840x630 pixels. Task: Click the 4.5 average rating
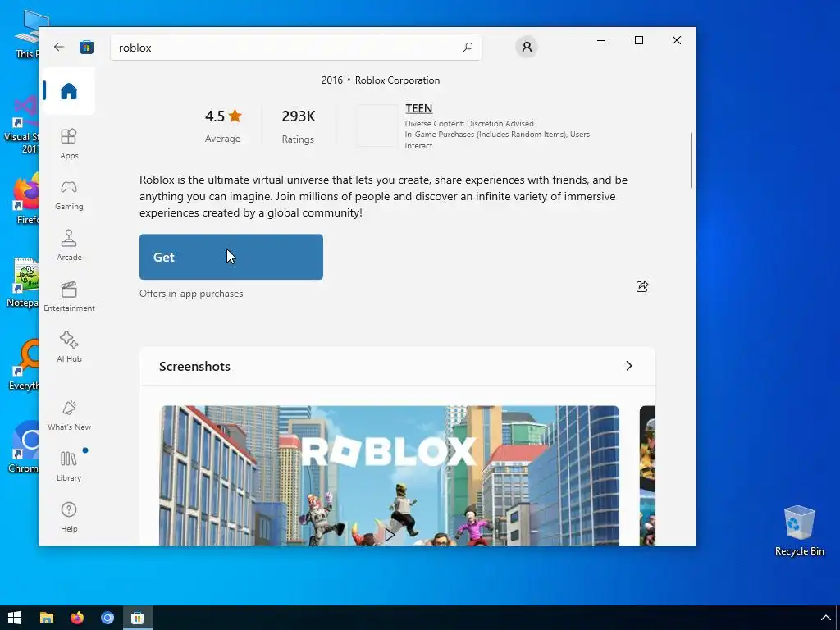tap(223, 126)
